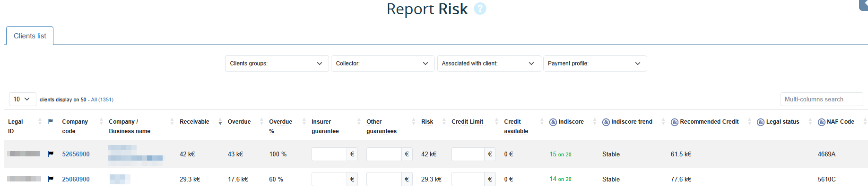868x190 pixels.
Task: Open the Clients groups dropdown
Action: 277,63
